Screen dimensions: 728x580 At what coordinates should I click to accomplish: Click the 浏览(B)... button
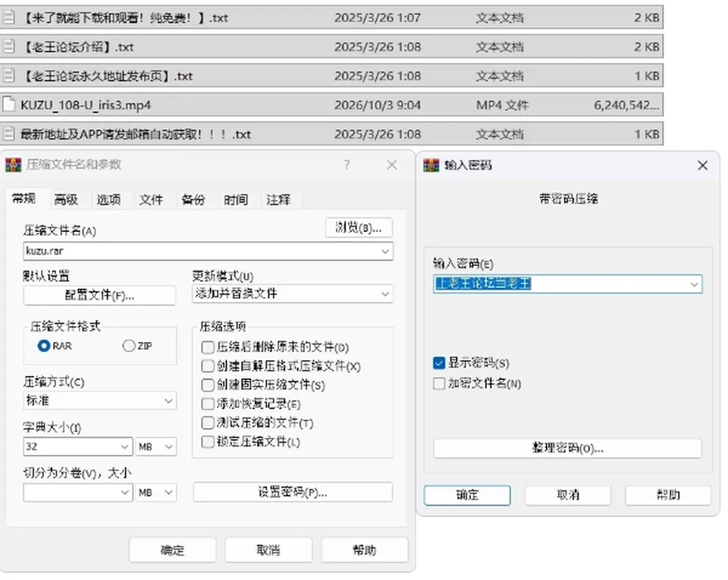359,227
